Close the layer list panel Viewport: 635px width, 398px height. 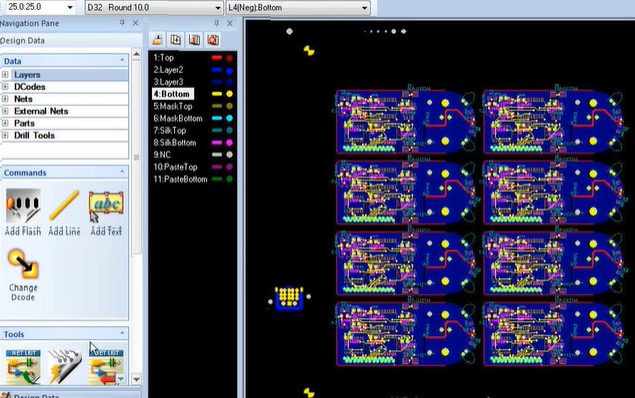[230, 23]
